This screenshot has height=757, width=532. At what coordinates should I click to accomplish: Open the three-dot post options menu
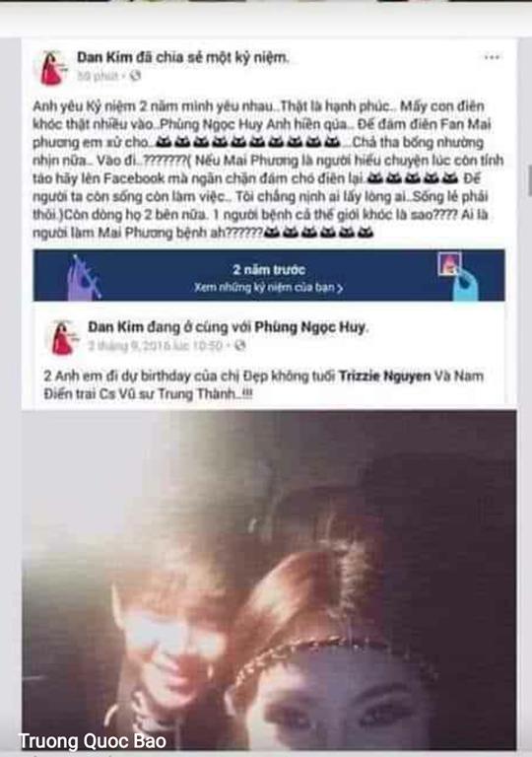point(492,57)
